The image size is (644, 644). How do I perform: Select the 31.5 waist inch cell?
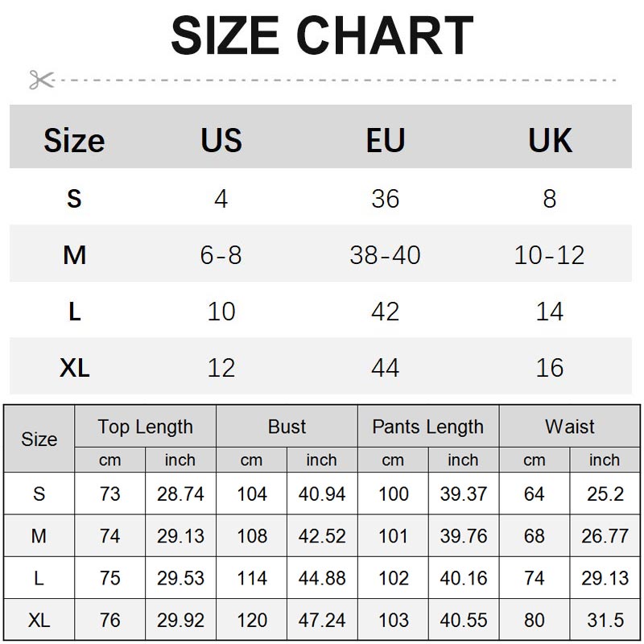605,621
